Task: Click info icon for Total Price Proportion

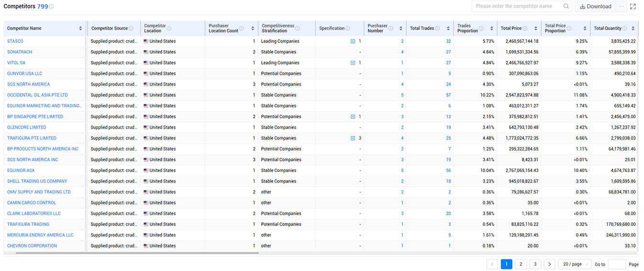Action: [x=569, y=28]
